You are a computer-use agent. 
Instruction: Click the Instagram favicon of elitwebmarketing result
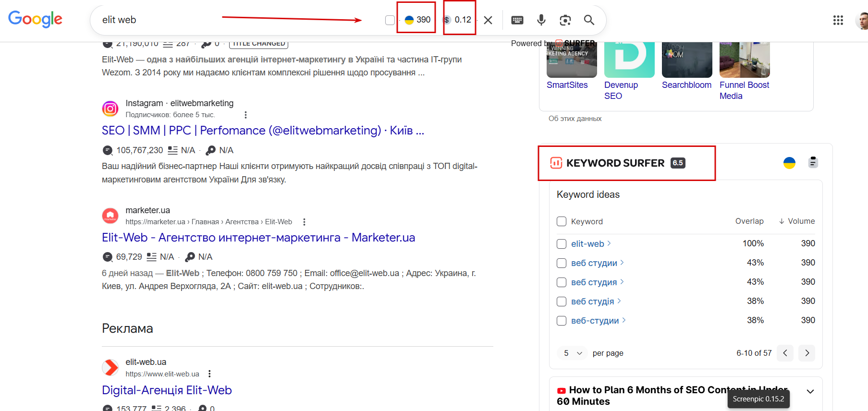pyautogui.click(x=110, y=109)
